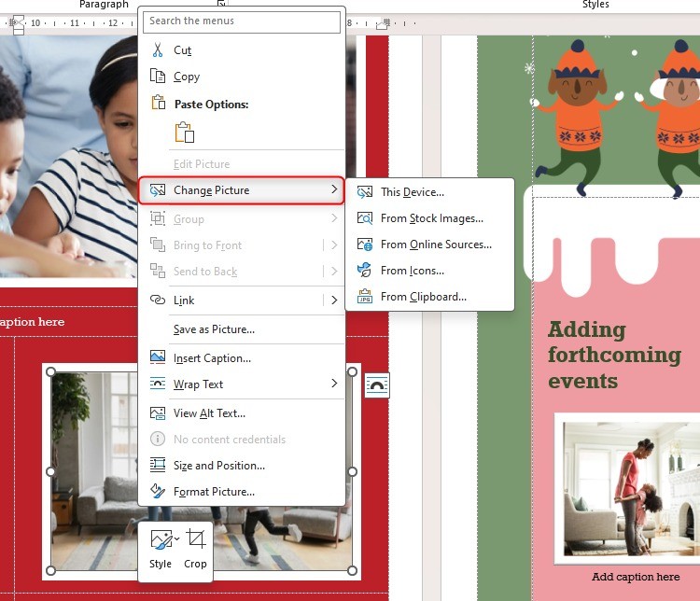Open Size and Position... dialog

242,466
